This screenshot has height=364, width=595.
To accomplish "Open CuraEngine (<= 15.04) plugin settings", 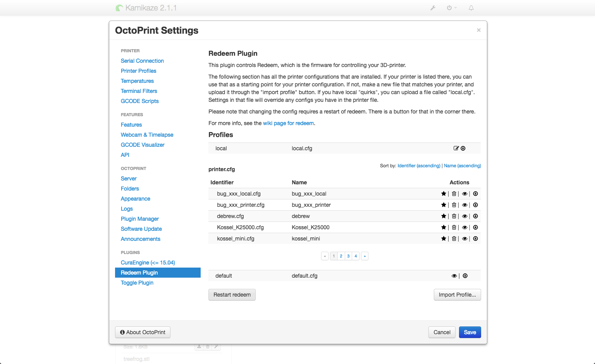I will [148, 263].
